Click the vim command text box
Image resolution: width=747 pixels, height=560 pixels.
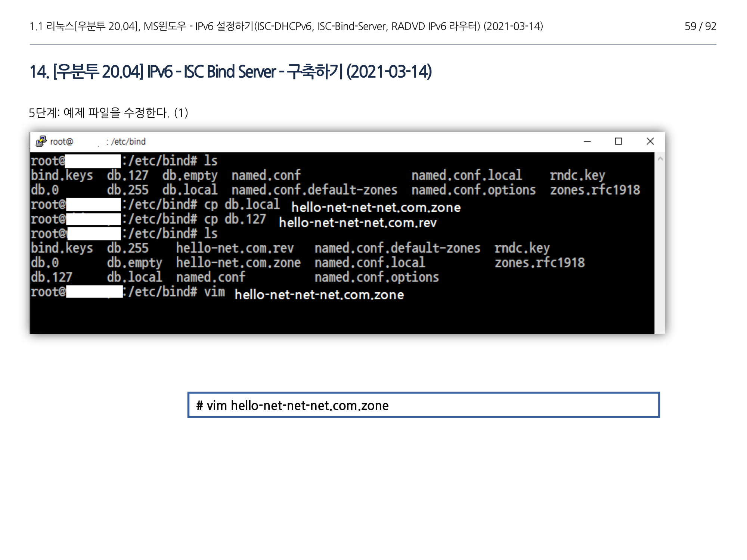click(x=424, y=405)
